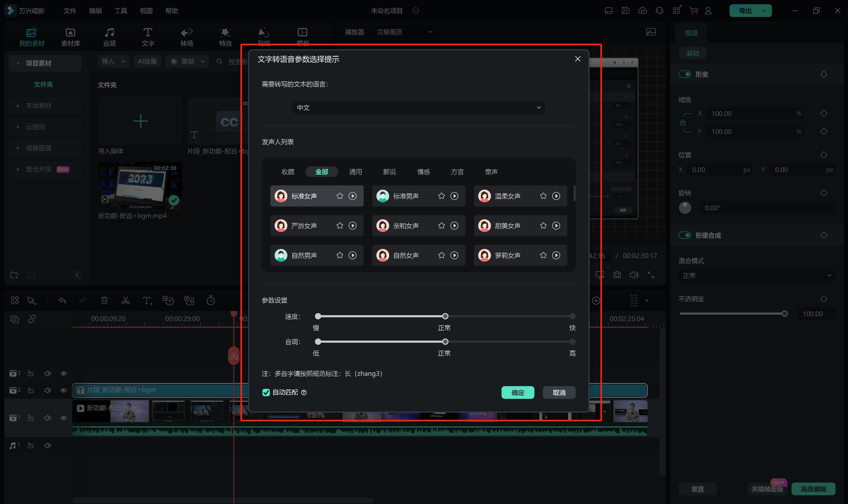This screenshot has height=504, width=848.
Task: Click the scissors split icon in the timeline toolbar
Action: click(x=125, y=301)
